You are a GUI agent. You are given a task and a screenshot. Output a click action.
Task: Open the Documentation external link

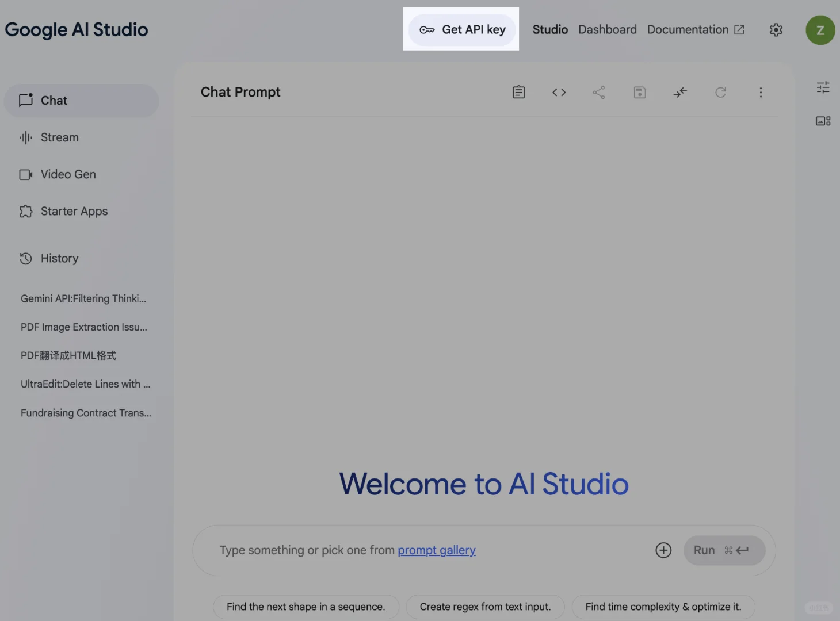696,29
